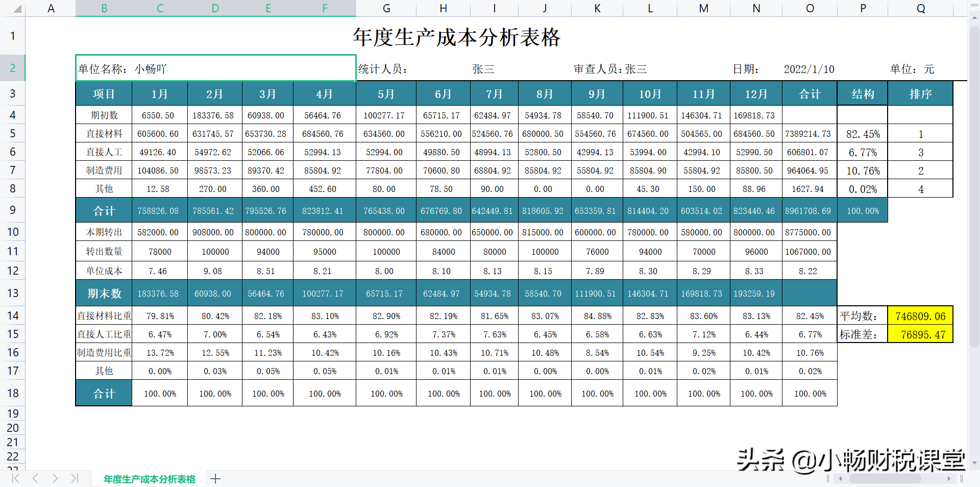This screenshot has width=980, height=487.
Task: Select the 期末数 row label cell
Action: [104, 293]
